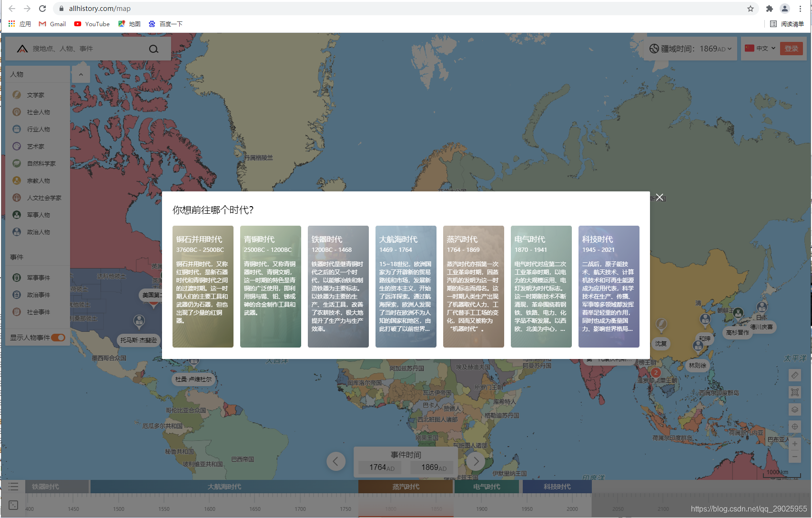Image resolution: width=812 pixels, height=518 pixels.
Task: Toggle the 政治事件 filter
Action: tap(37, 295)
